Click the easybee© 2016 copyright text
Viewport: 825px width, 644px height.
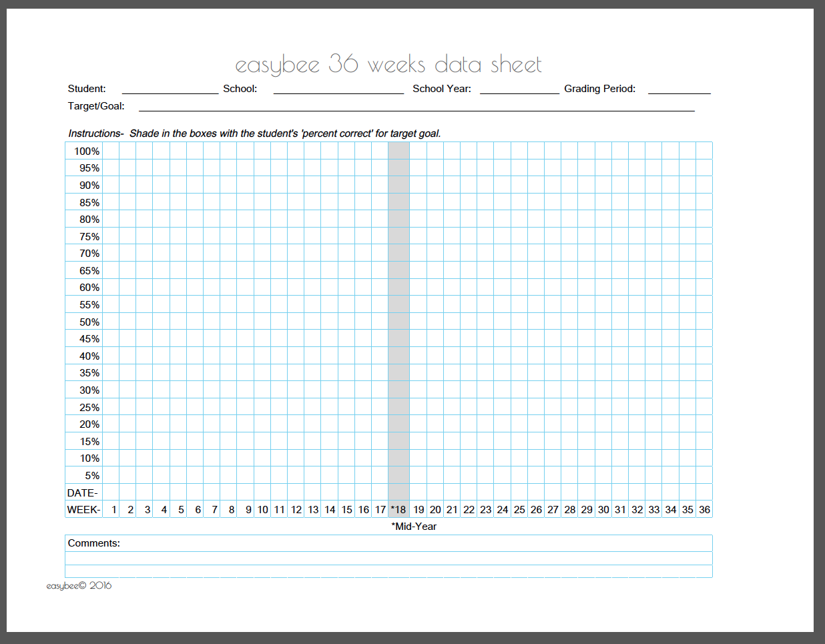click(77, 585)
